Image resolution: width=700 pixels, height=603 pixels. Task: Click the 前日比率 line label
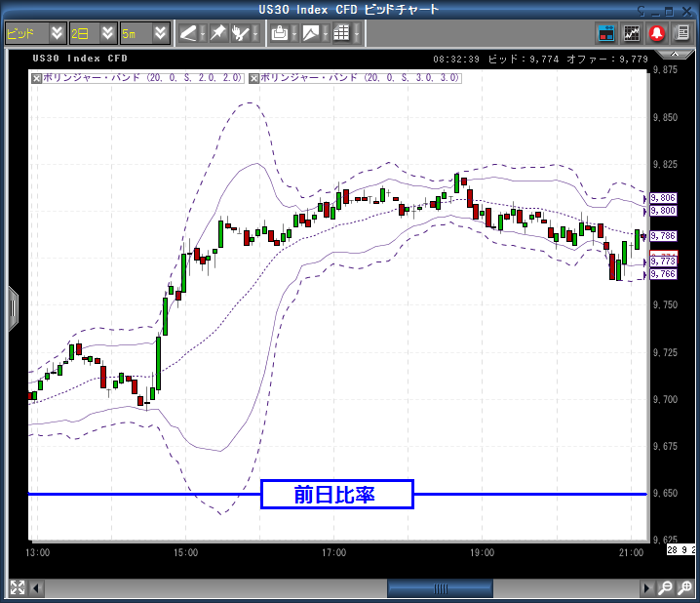(x=336, y=495)
